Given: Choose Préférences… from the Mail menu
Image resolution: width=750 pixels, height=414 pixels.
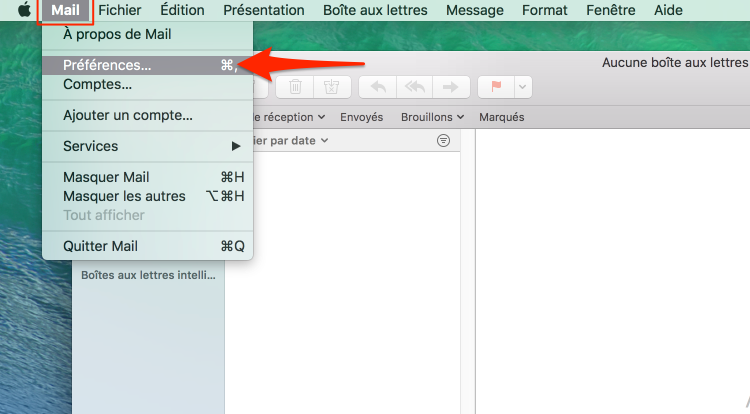Looking at the screenshot, I should point(147,65).
